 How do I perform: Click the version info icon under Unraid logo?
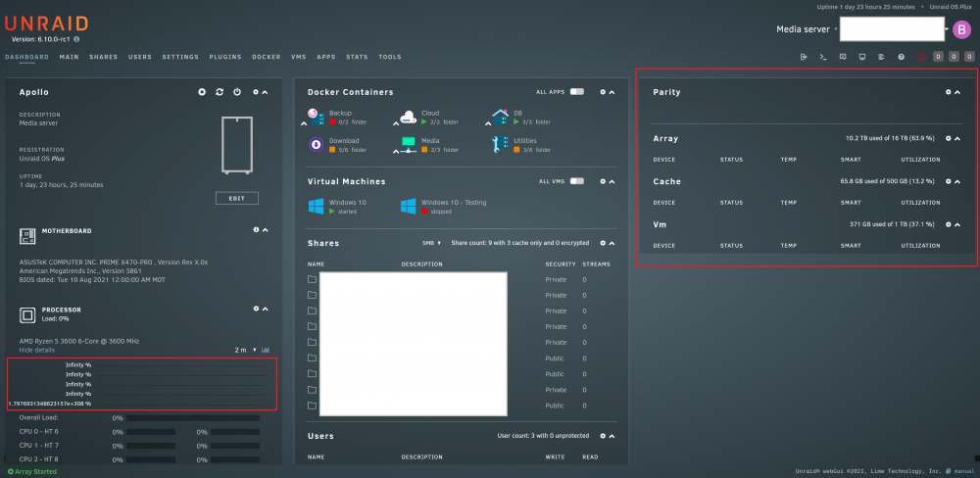point(76,39)
